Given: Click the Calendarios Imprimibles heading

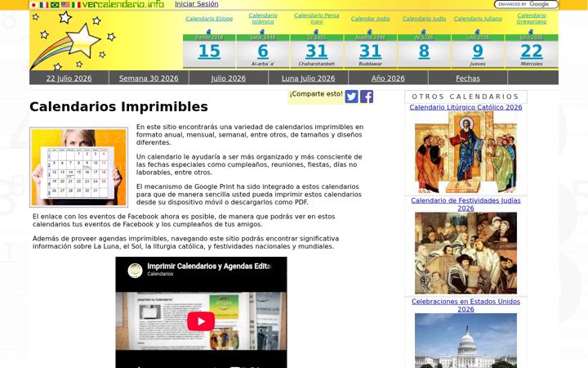Looking at the screenshot, I should click(118, 106).
